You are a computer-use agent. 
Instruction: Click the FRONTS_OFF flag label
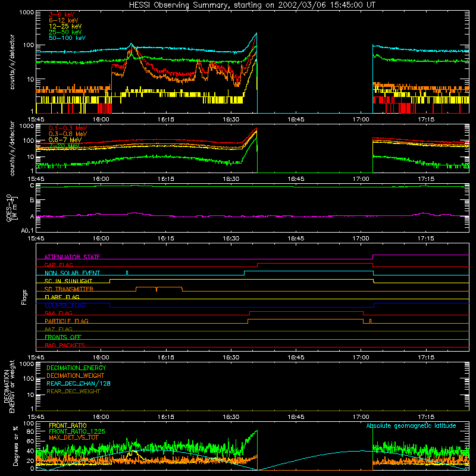63,337
